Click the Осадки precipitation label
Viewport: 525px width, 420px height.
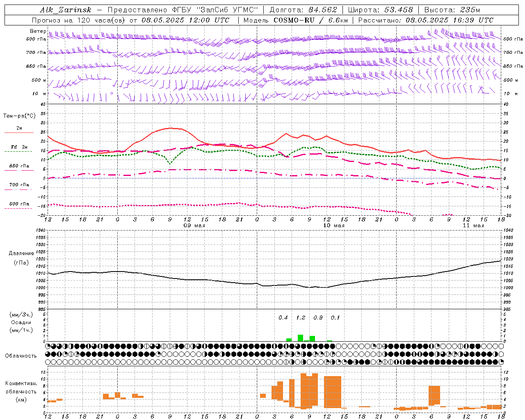point(21,322)
